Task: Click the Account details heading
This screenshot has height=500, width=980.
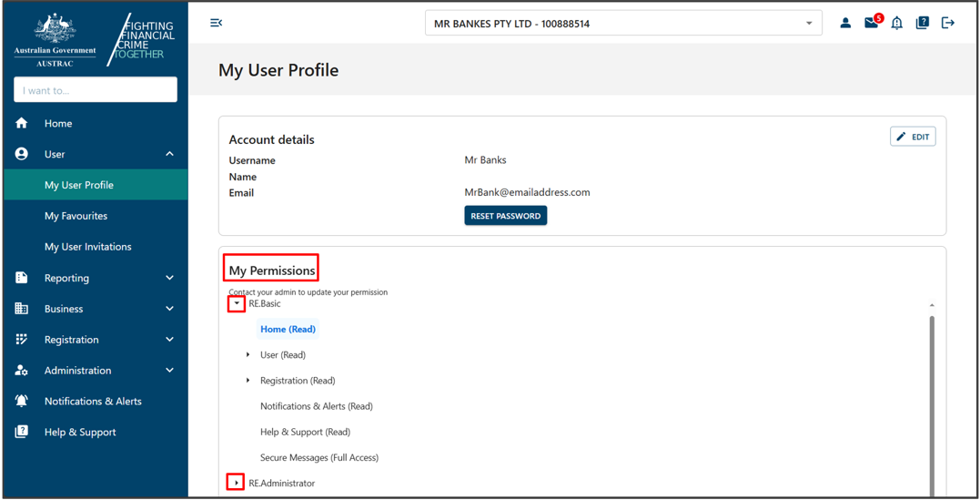Action: point(271,139)
